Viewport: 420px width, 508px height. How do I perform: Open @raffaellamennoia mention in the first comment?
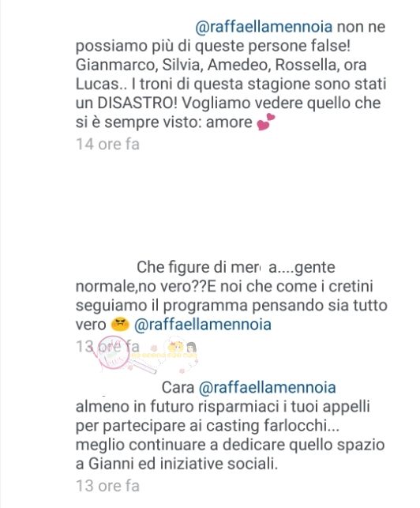click(264, 27)
